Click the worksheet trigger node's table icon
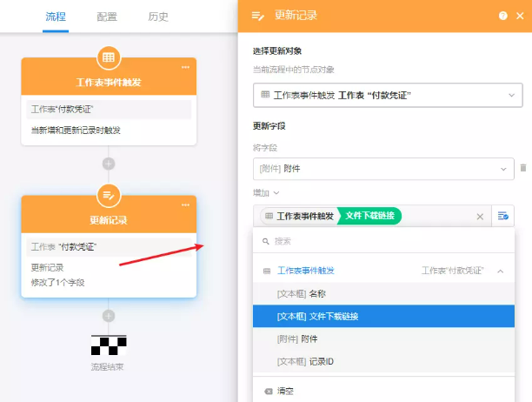The width and height of the screenshot is (532, 402). (x=109, y=57)
